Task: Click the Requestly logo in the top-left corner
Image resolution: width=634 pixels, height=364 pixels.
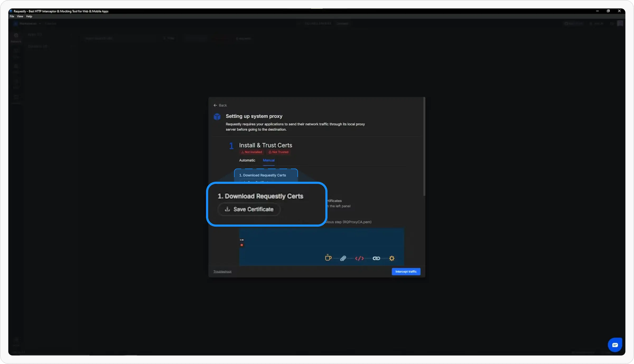Action: coord(16,24)
